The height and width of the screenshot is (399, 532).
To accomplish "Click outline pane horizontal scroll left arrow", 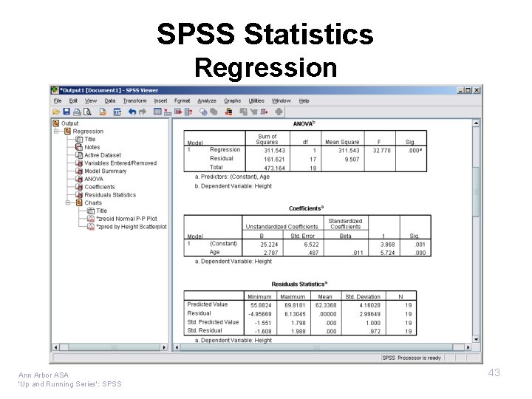I will pos(55,347).
